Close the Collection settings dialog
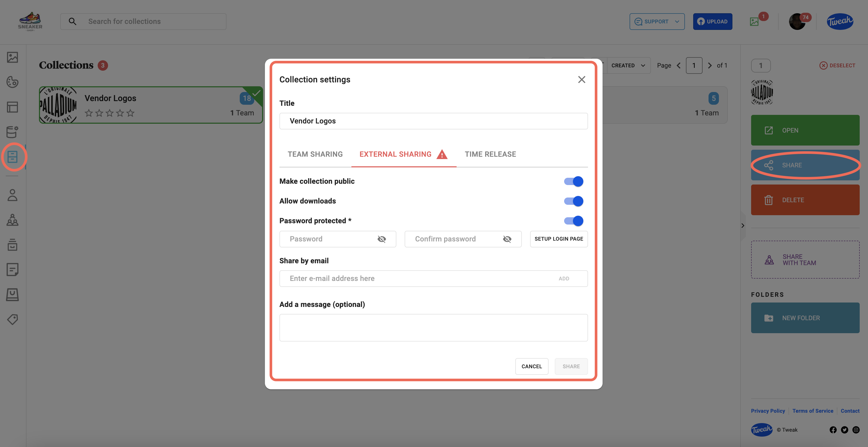Screen dimensions: 868x447 582,80
